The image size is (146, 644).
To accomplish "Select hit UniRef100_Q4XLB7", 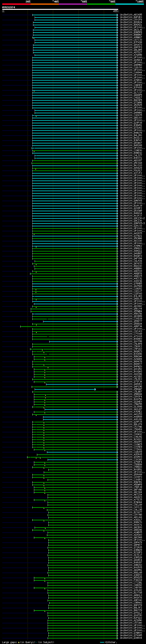I will tap(131, 409).
